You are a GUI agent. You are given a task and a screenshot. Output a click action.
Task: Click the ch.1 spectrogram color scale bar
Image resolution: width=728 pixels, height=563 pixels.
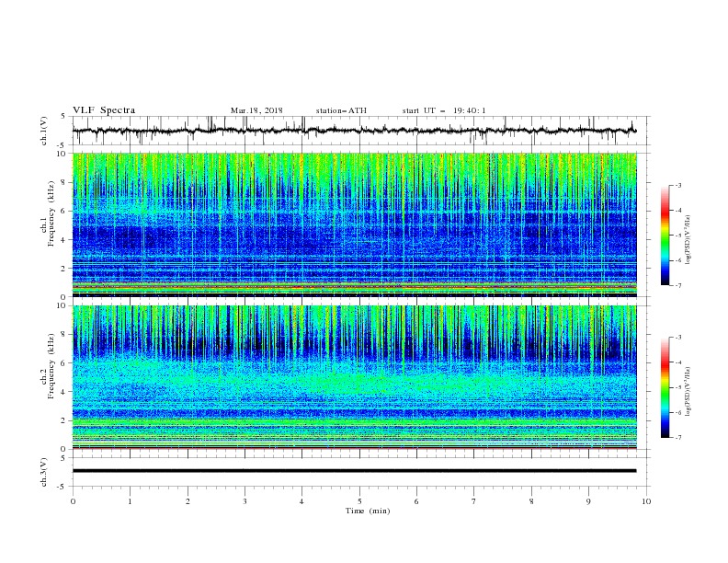pyautogui.click(x=665, y=236)
